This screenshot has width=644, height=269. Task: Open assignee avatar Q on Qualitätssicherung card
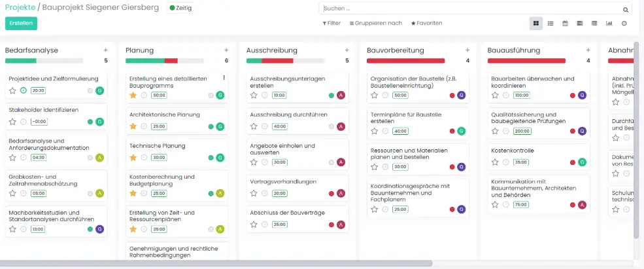[x=583, y=131]
